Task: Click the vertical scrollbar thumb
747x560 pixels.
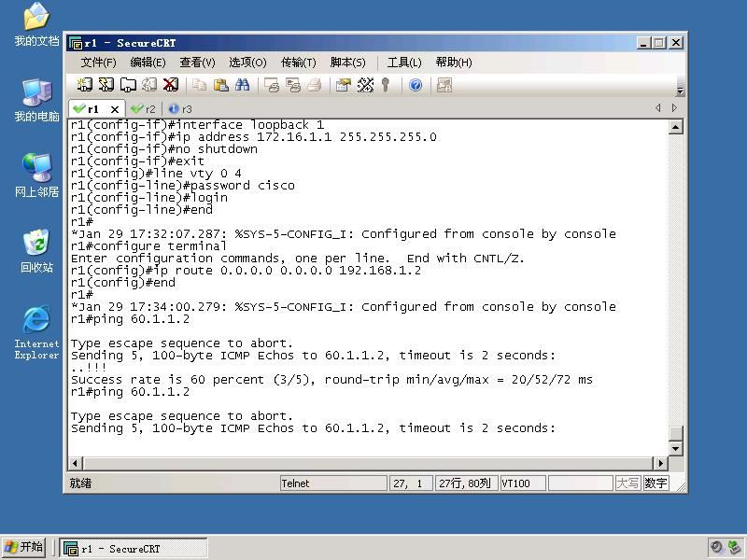Action: 675,433
